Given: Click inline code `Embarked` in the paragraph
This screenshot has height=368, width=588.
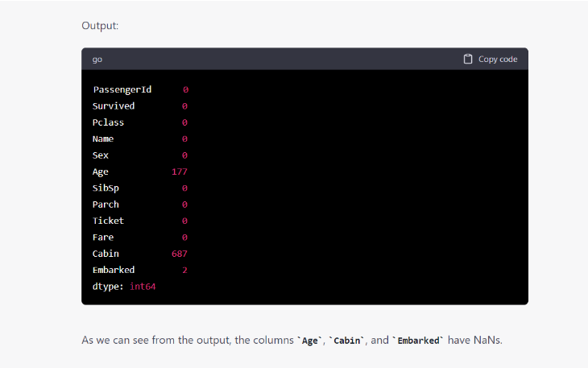Looking at the screenshot, I should click(419, 341).
